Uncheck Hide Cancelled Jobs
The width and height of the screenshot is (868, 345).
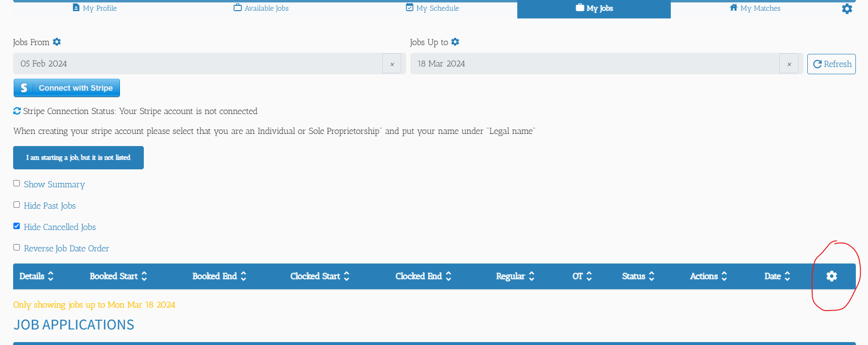pos(17,226)
